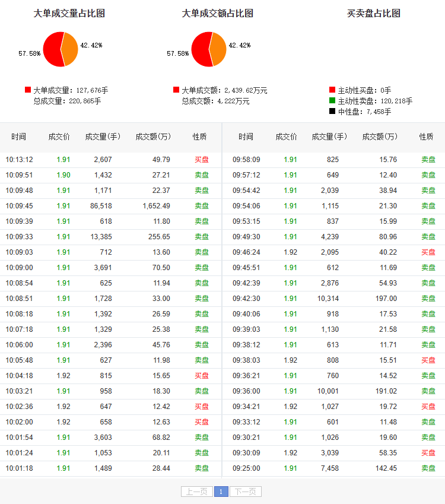Screen dimensions: 445x504
Task: Click the 买盘 label in the 09:46:24 row
Action: (428, 252)
